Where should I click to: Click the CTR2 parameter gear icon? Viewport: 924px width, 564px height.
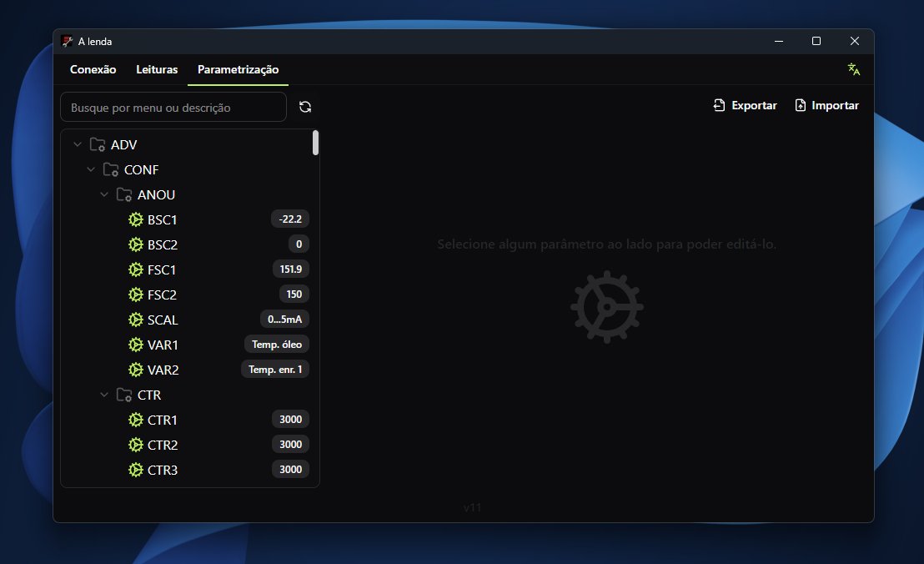[x=136, y=445]
